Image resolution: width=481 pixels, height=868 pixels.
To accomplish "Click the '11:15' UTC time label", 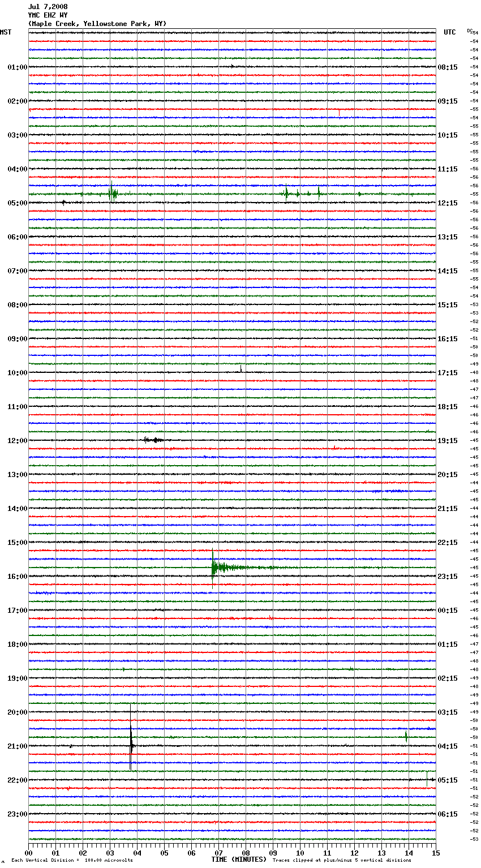I will click(448, 169).
